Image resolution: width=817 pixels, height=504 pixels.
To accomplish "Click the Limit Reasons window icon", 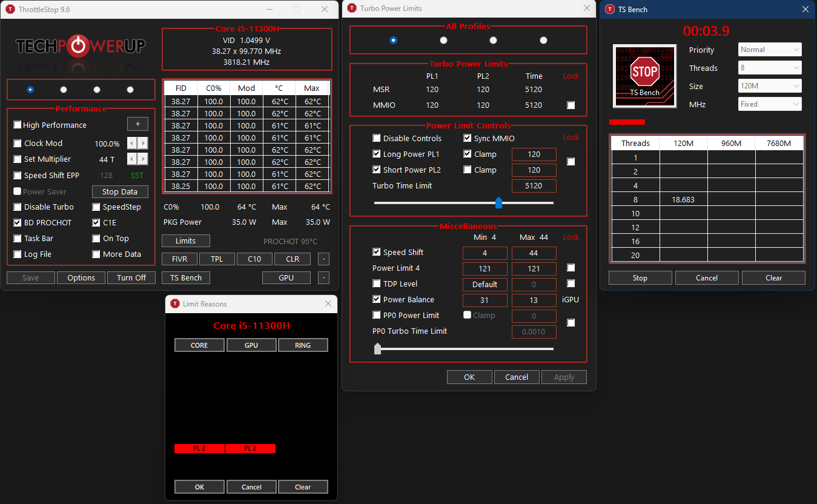I will pyautogui.click(x=176, y=303).
